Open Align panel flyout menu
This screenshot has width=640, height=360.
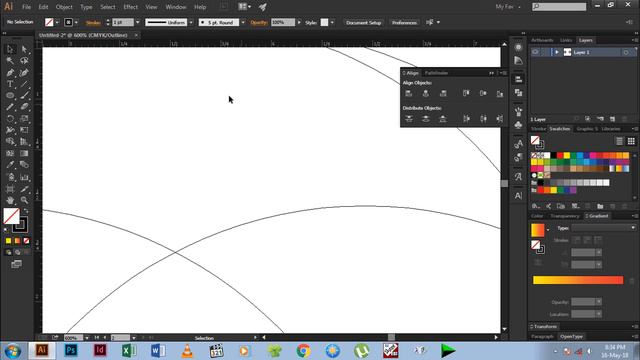[x=504, y=73]
